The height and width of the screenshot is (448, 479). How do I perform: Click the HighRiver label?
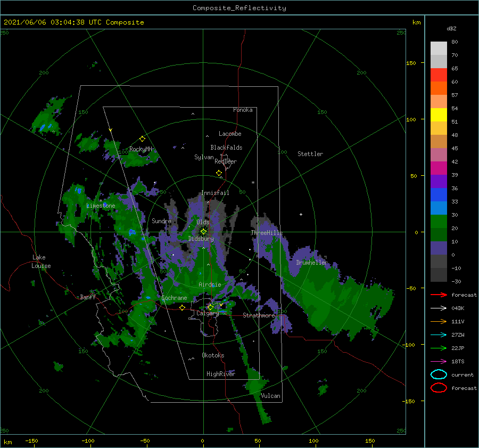tap(221, 374)
